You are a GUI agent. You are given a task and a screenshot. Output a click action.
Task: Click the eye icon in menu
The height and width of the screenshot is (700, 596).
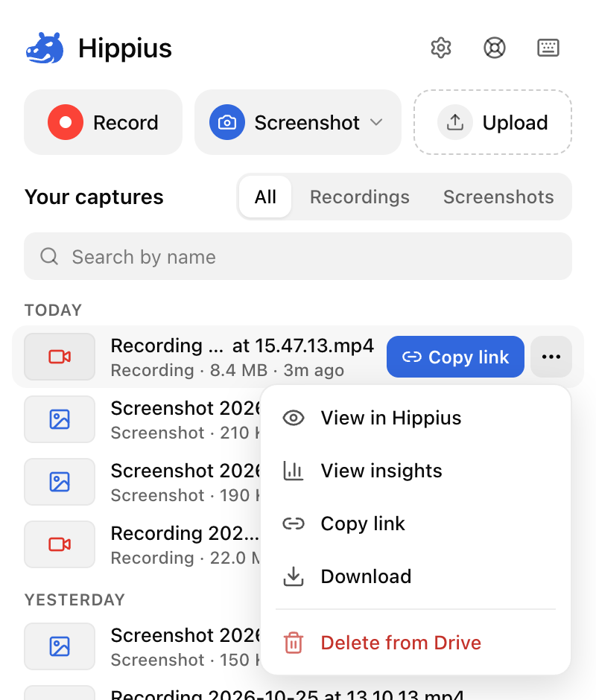[294, 419]
